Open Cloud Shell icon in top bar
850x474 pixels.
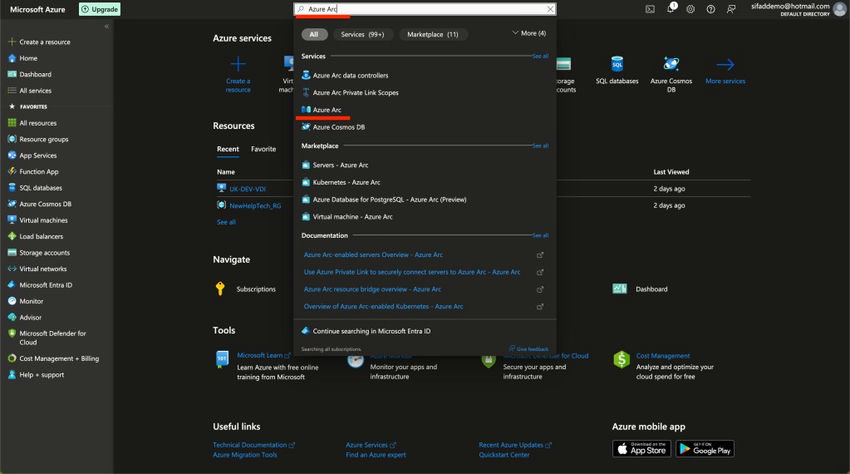tap(650, 9)
